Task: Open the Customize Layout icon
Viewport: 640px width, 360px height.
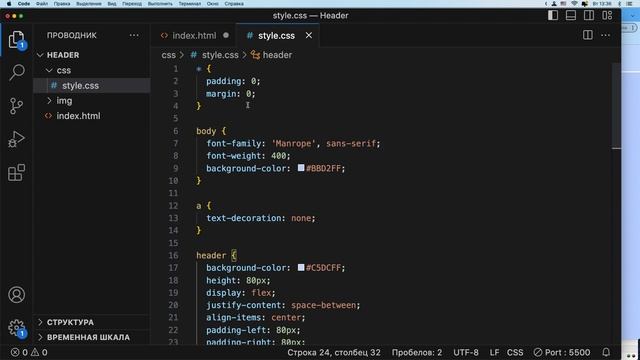Action: [607, 16]
